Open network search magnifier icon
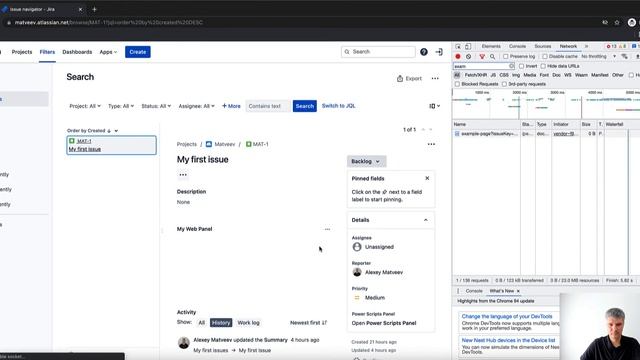Screen dimensions: 640x360 493,56
